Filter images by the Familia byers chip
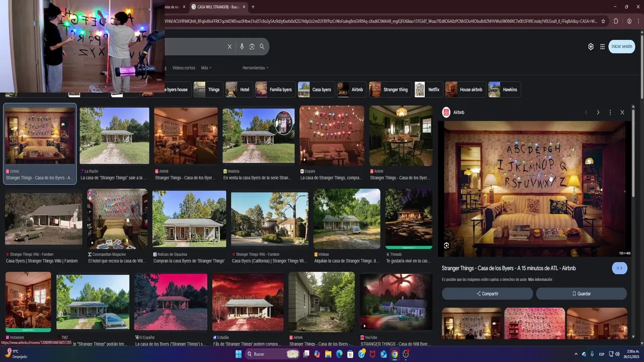 275,89
